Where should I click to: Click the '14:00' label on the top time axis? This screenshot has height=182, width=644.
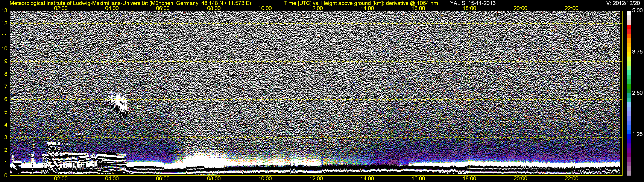367,8
